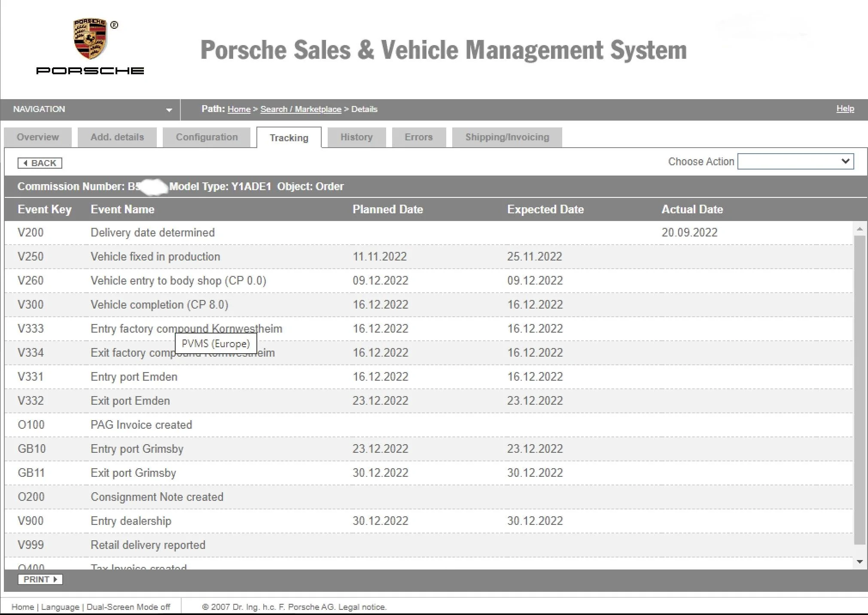
Task: Select 'Vehicle fixed in production' row
Action: (428, 257)
